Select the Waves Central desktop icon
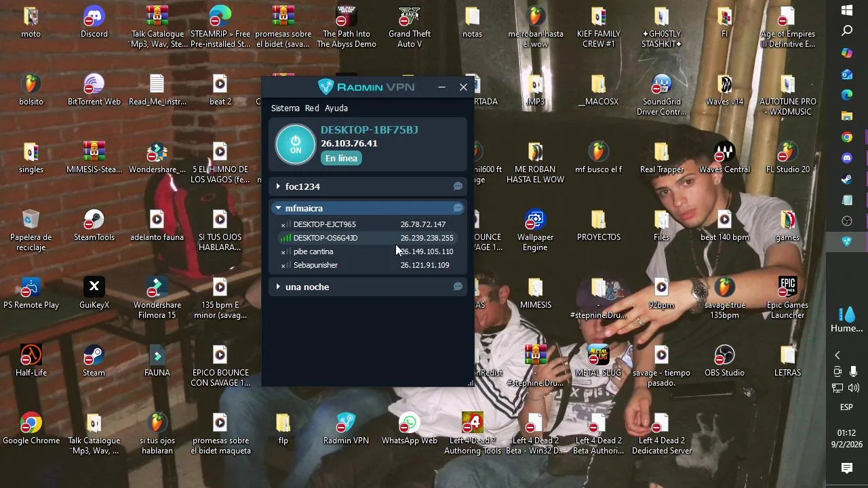The image size is (868, 488). click(x=725, y=158)
